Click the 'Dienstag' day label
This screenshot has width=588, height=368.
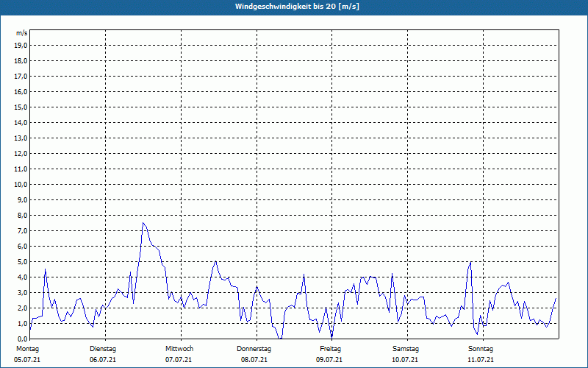(x=103, y=349)
